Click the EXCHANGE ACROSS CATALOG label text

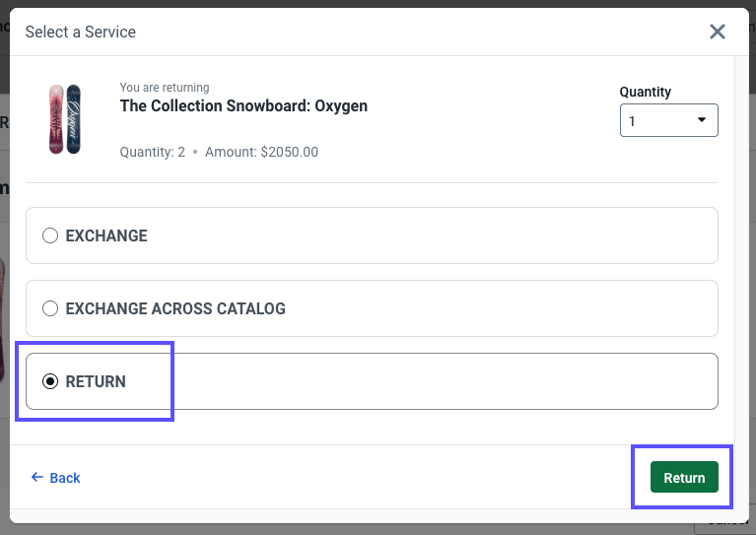(x=175, y=308)
